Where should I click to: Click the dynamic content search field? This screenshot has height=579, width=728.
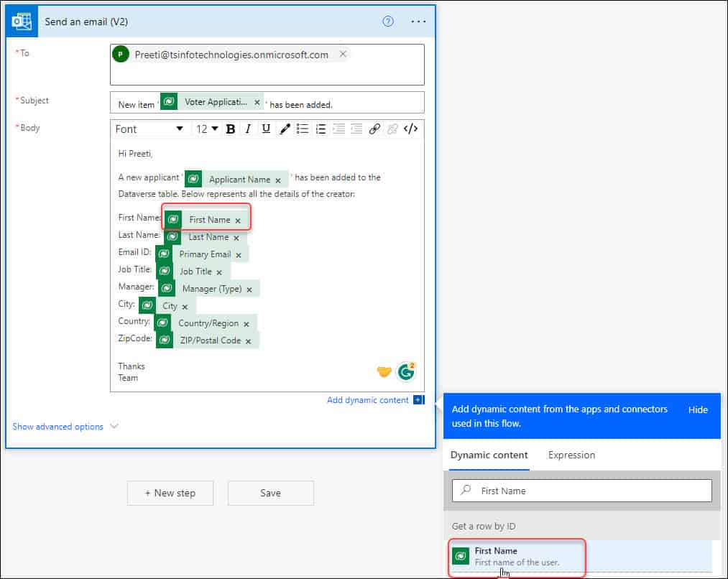coord(581,491)
